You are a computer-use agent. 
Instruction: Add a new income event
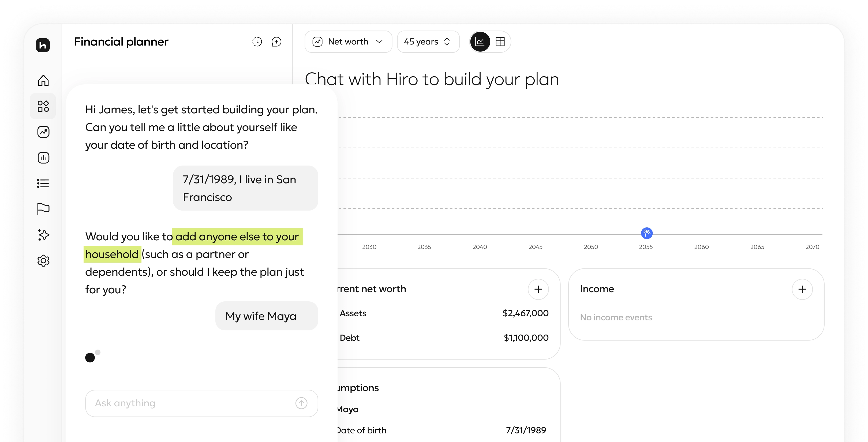802,289
